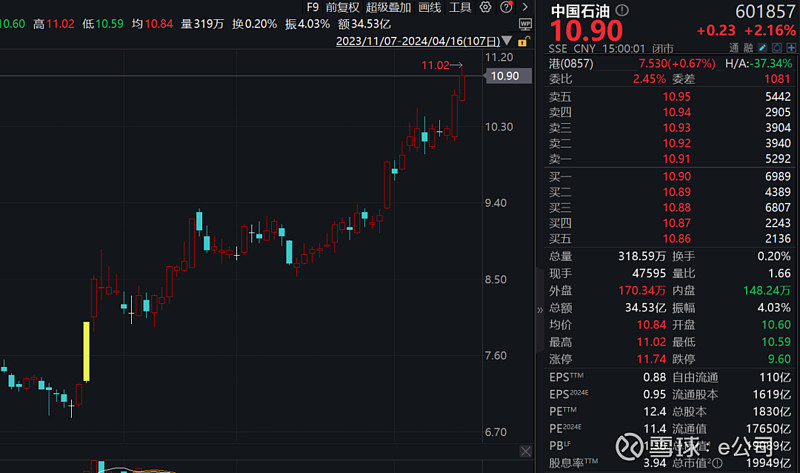
Task: Click the square window icon in quote header
Action: pyautogui.click(x=777, y=47)
